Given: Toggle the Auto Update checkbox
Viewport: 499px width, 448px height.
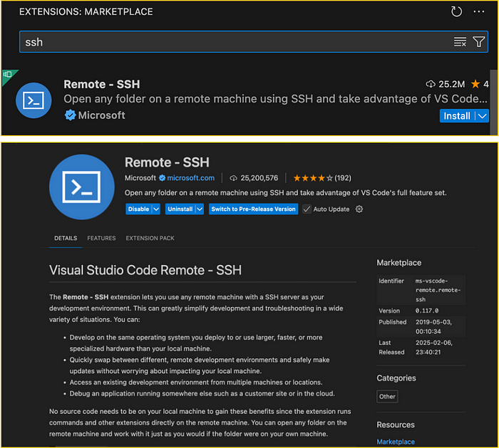Looking at the screenshot, I should (x=307, y=209).
